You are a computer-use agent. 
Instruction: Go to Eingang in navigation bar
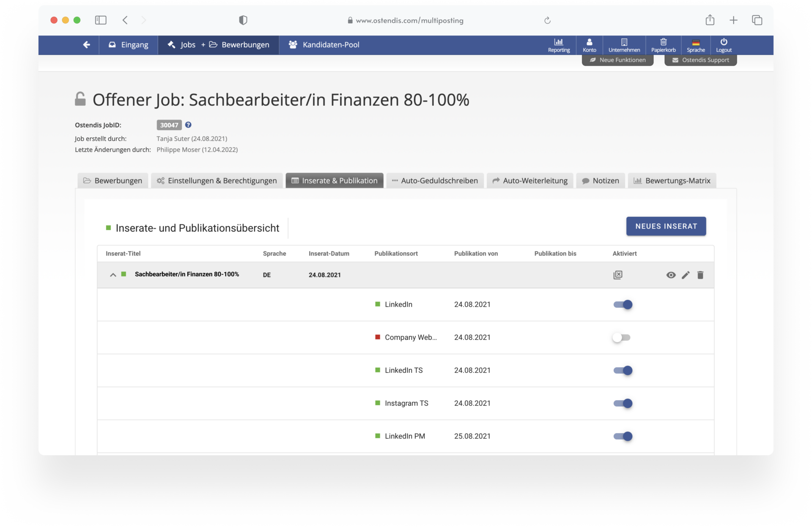click(x=129, y=45)
